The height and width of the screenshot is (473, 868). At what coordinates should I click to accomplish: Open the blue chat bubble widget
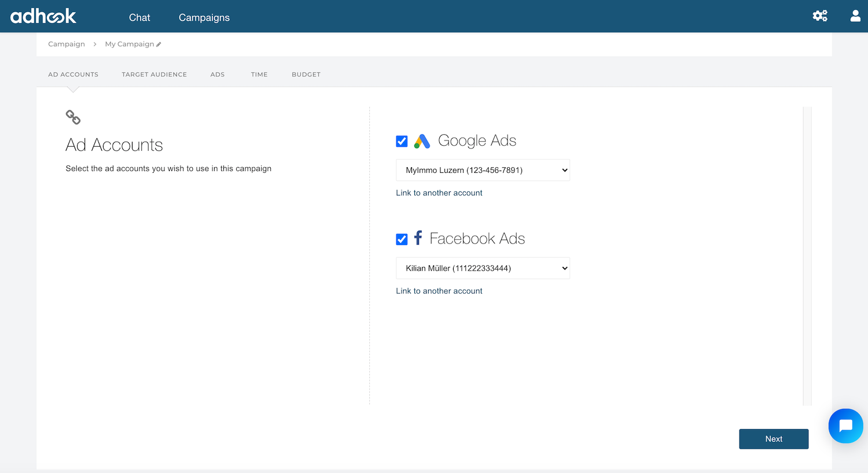point(845,426)
